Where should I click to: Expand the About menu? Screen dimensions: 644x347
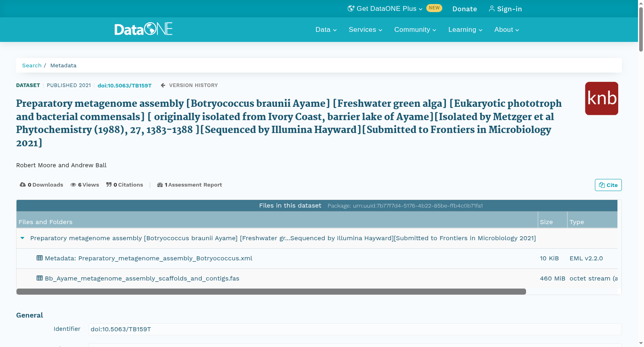click(x=507, y=29)
